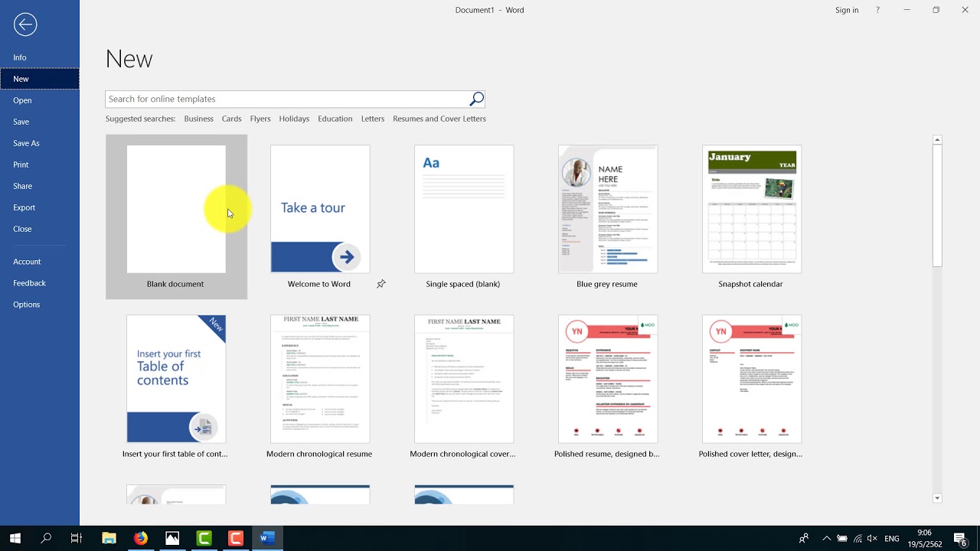The image size is (980, 551).
Task: Open the Windows Start menu
Action: click(x=15, y=538)
